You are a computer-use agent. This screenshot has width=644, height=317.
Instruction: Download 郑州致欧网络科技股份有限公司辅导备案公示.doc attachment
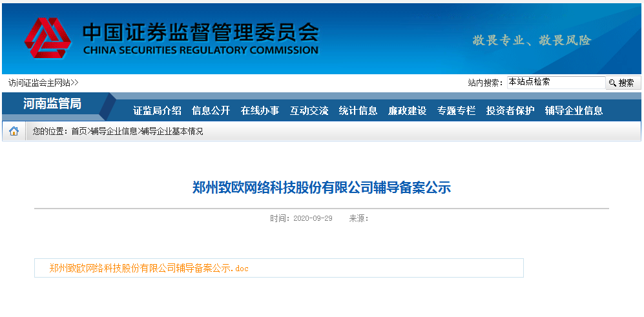149,269
